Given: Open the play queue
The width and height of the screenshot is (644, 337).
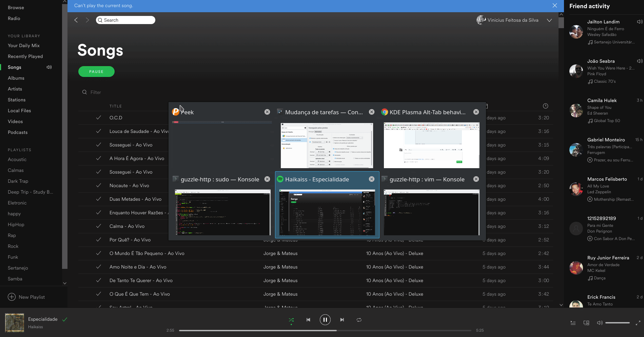Looking at the screenshot, I should click(573, 323).
